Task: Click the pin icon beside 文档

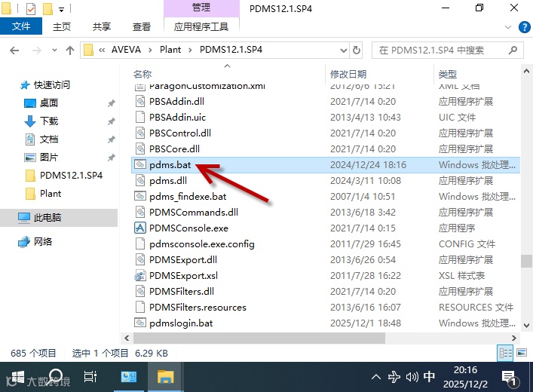Action: pos(111,139)
